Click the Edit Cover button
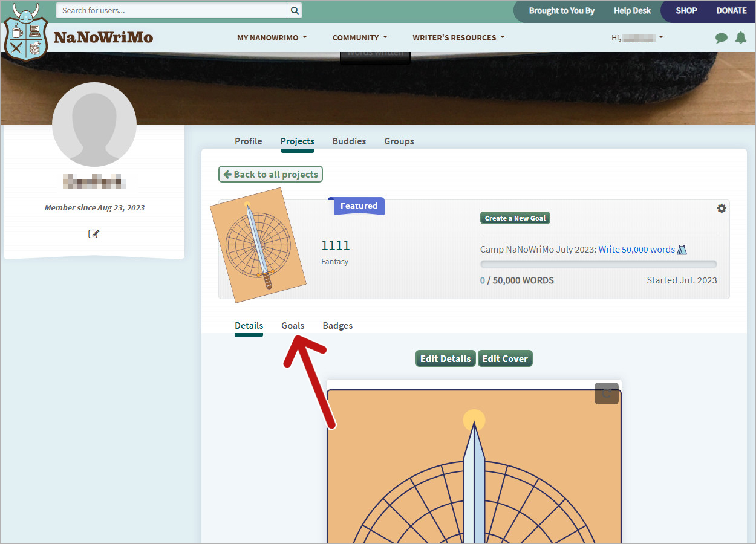This screenshot has height=544, width=756. 505,358
